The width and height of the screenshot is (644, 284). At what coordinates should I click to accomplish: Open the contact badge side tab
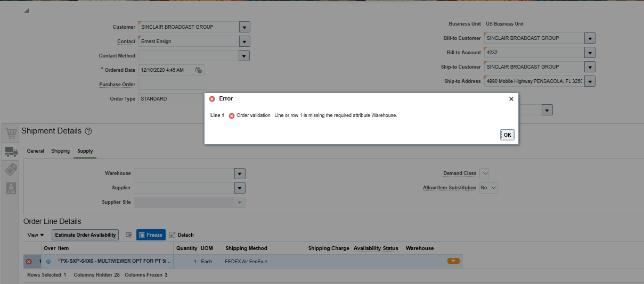11,188
